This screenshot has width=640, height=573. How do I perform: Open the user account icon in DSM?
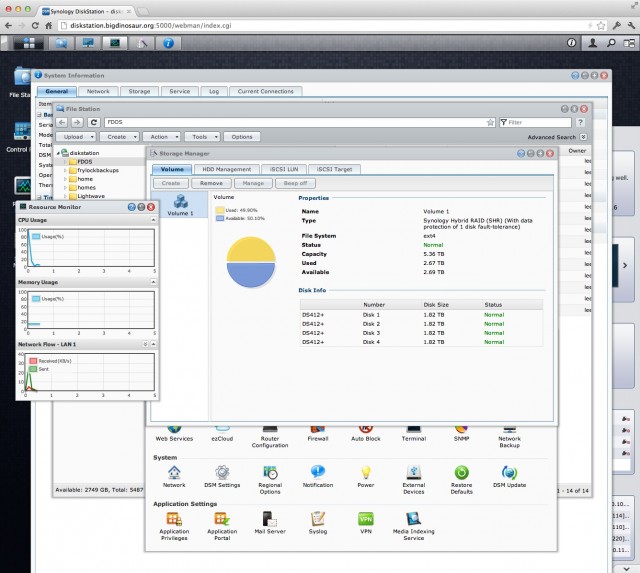pyautogui.click(x=592, y=43)
